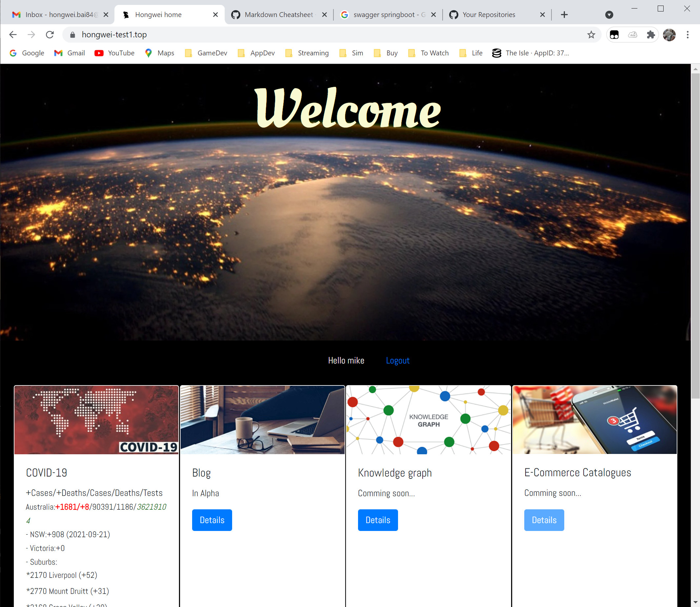
Task: Open the YouTube bookmark
Action: click(x=114, y=53)
